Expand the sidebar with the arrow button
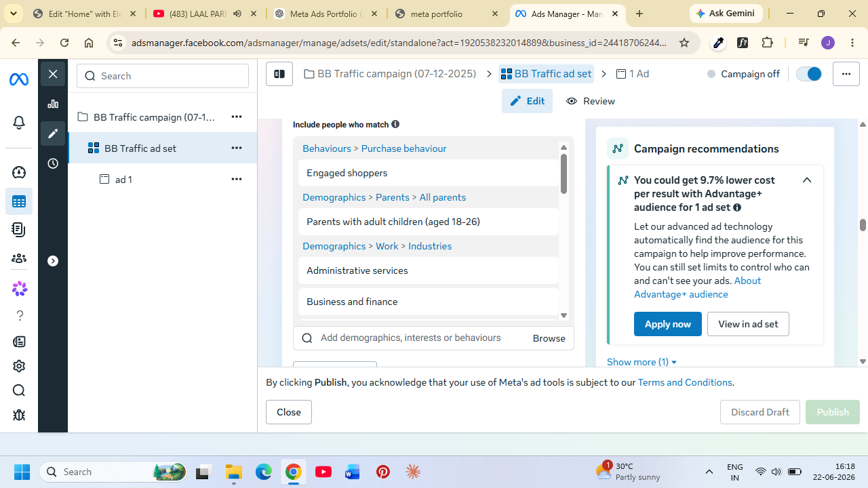This screenshot has width=868, height=488. 53,261
